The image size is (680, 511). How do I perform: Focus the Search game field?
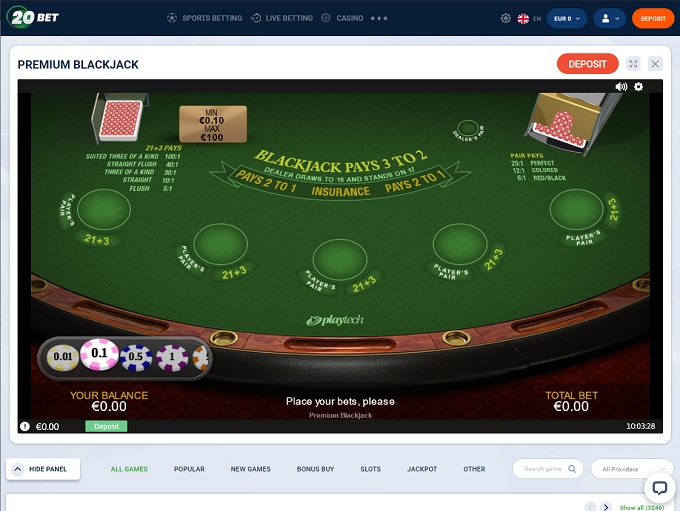[548, 469]
